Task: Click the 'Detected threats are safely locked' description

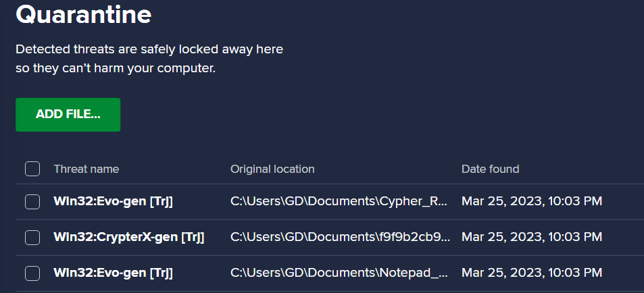Action: pyautogui.click(x=149, y=50)
